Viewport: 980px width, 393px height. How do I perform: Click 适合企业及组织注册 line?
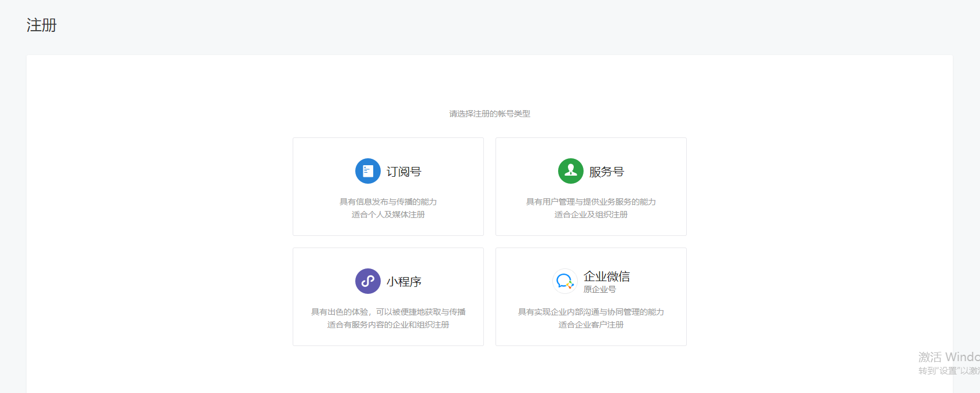pyautogui.click(x=591, y=214)
